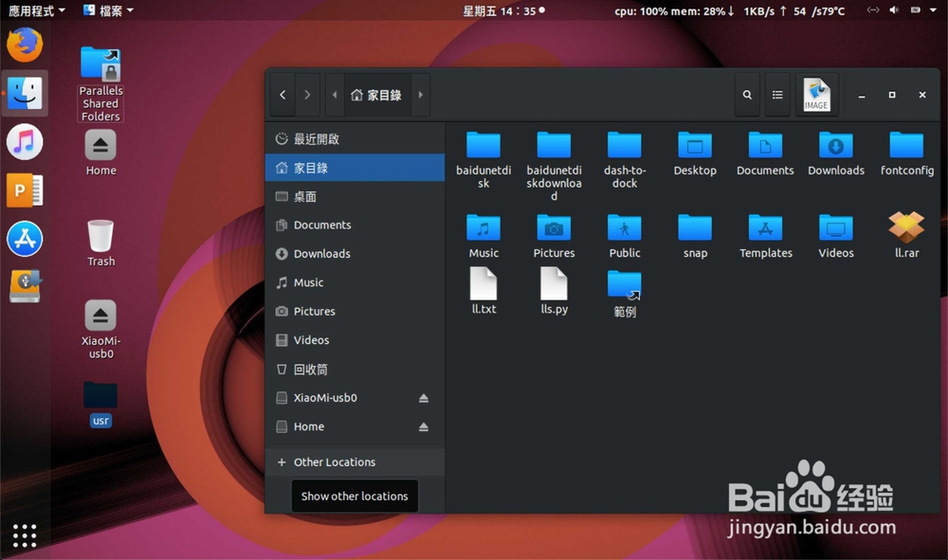948x560 pixels.
Task: Eject the XiaoMi-usb0 drive in sidebar
Action: [x=423, y=398]
